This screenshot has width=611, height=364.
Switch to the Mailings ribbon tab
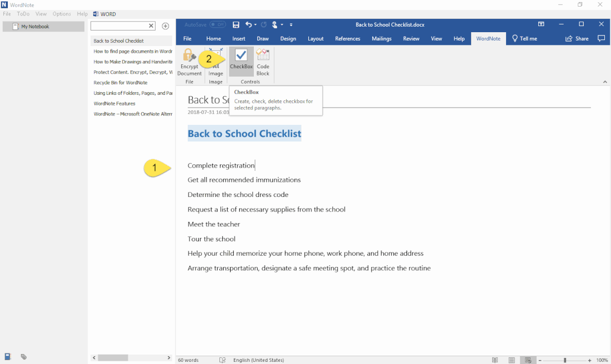pyautogui.click(x=382, y=38)
